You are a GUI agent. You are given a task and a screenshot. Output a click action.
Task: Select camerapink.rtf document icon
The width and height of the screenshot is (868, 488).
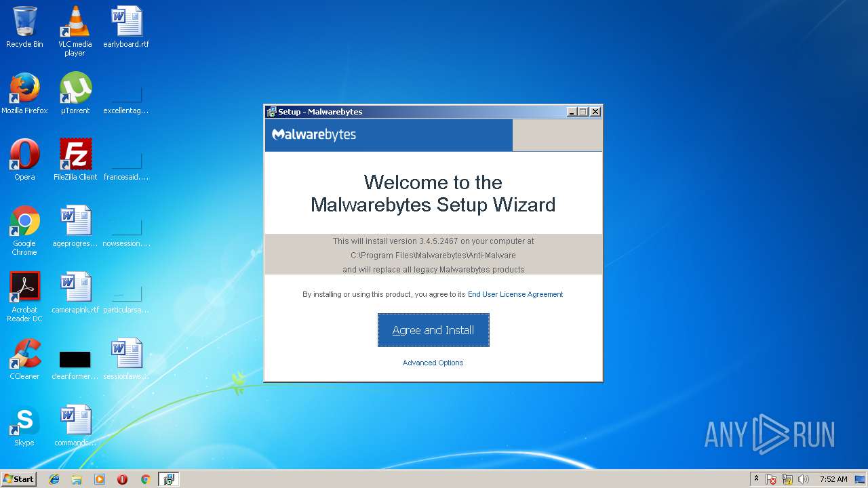75,293
